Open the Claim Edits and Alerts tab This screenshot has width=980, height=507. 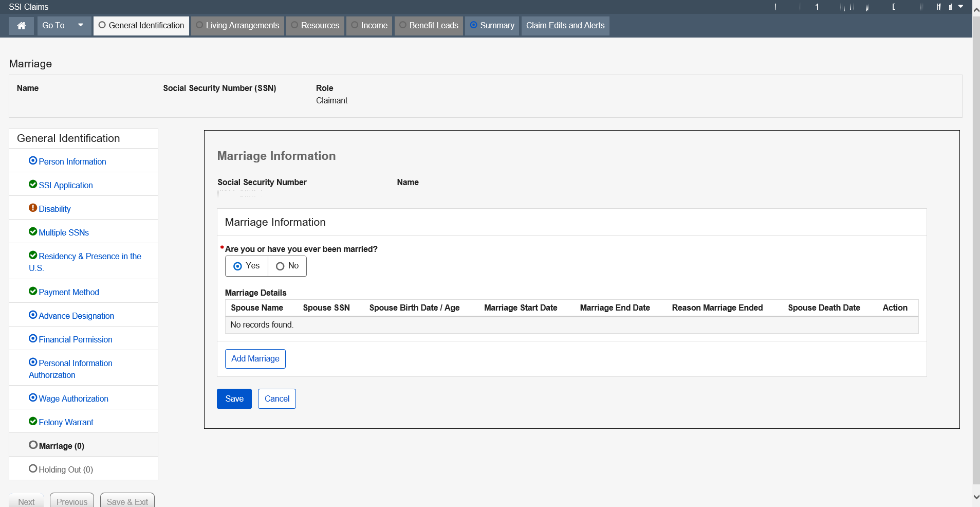pyautogui.click(x=565, y=26)
